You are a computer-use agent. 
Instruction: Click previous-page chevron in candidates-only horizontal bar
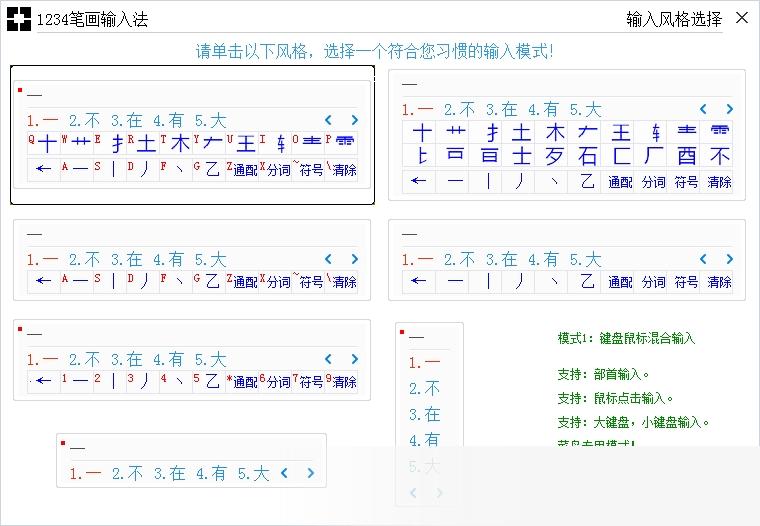[x=284, y=473]
